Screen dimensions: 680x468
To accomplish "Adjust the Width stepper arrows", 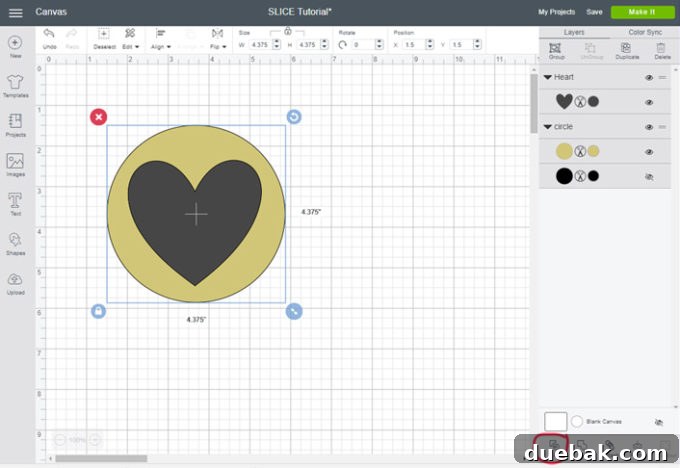I will click(276, 45).
